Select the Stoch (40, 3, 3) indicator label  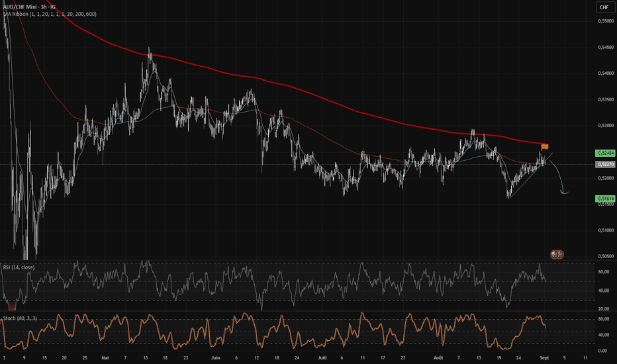tap(20, 318)
